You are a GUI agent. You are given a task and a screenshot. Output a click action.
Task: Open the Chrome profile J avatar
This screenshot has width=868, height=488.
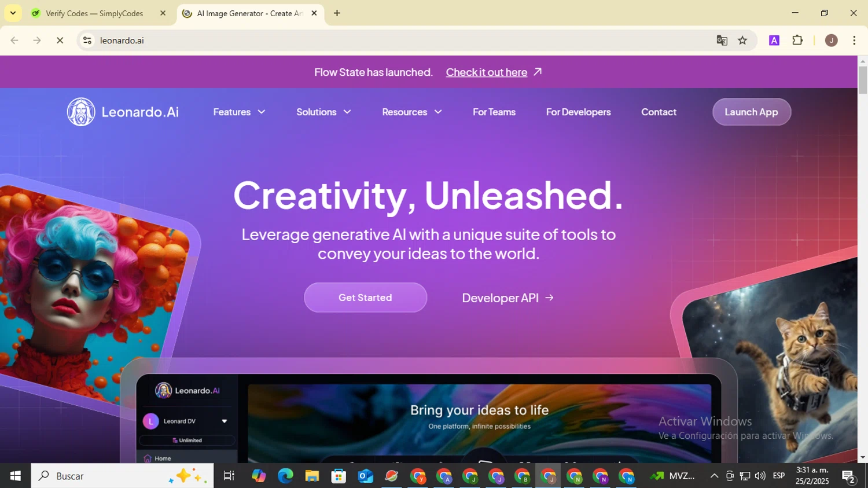(832, 41)
